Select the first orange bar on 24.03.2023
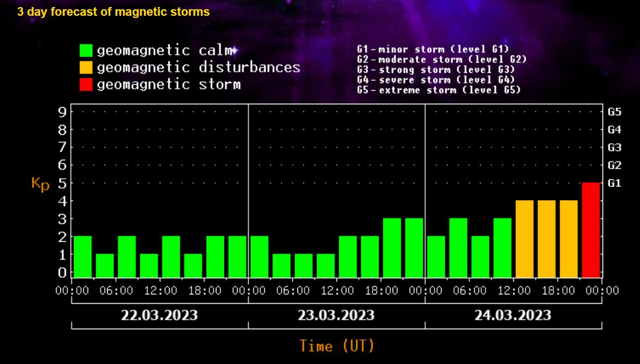Viewport: 640px width, 364px height. pos(524,239)
